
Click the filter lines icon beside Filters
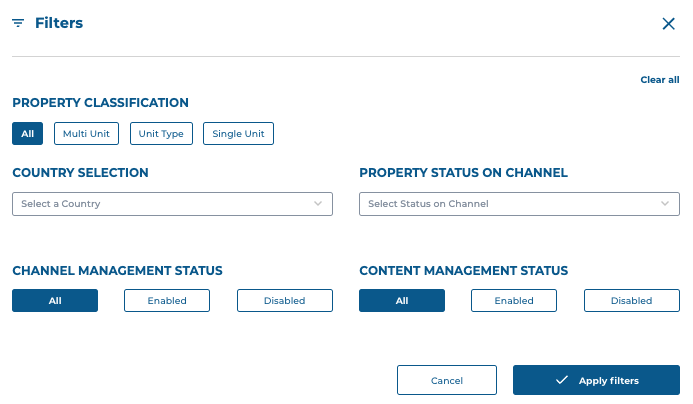tap(18, 23)
